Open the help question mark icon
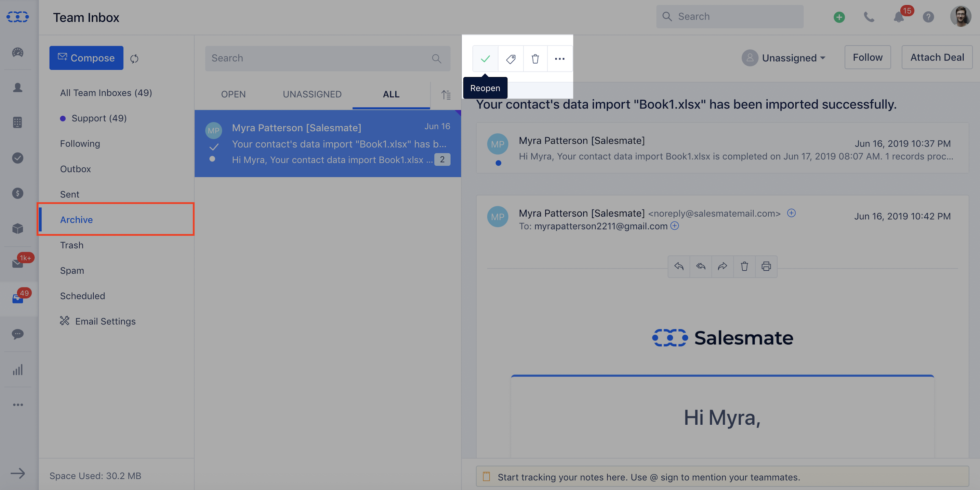 click(x=928, y=17)
